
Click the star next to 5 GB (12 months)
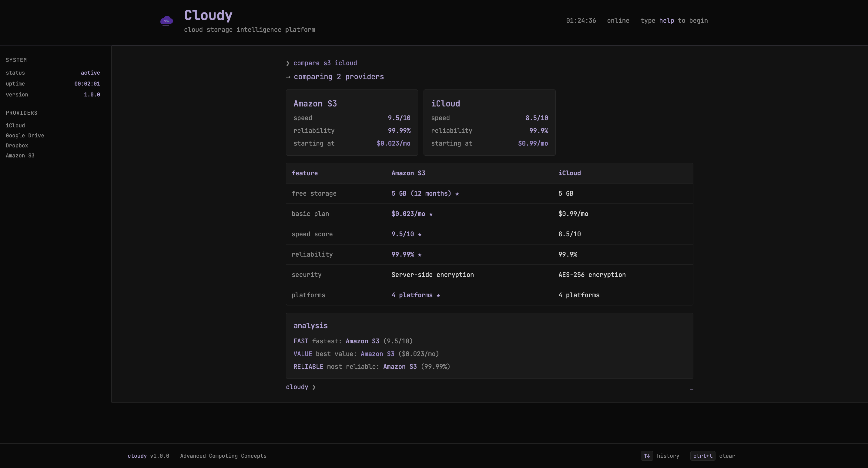[457, 194]
